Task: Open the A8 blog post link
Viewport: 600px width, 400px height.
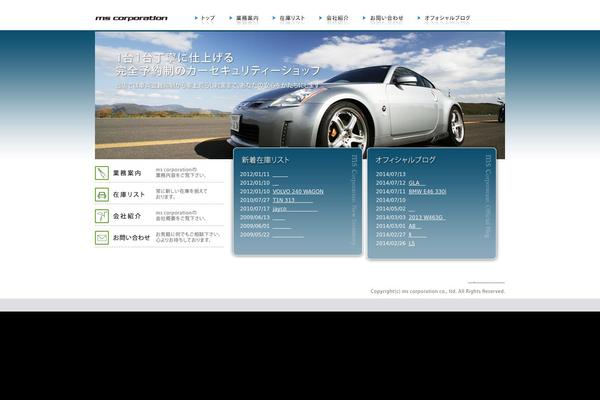Action: (415, 226)
